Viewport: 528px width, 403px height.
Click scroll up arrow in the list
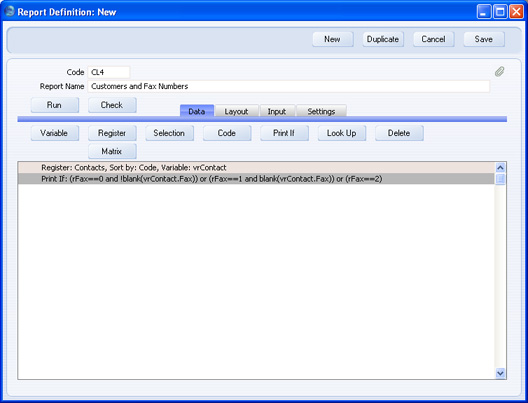[x=500, y=168]
